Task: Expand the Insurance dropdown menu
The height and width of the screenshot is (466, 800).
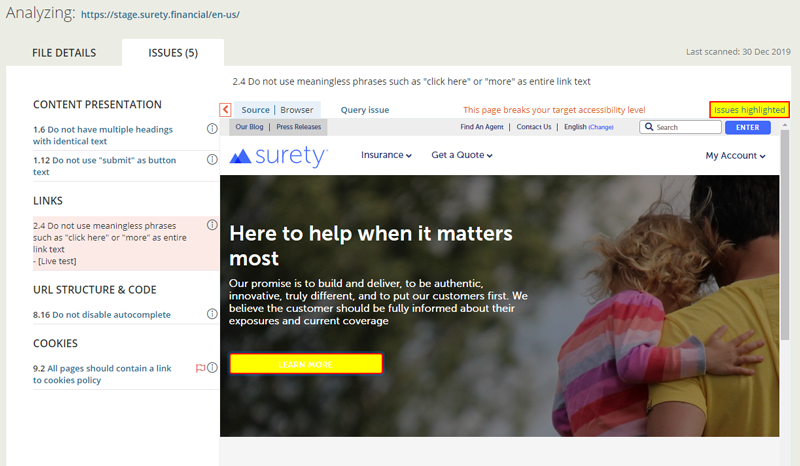Action: (x=386, y=155)
